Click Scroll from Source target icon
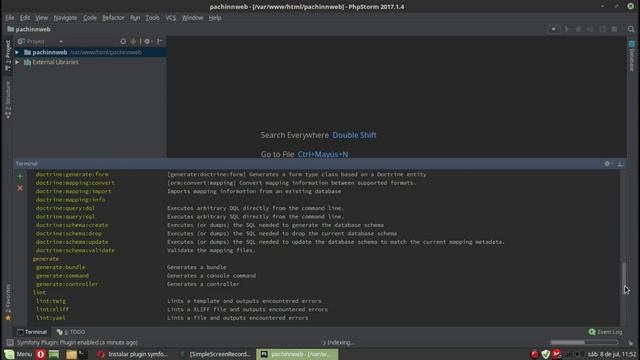This screenshot has width=640, height=360. (123, 41)
